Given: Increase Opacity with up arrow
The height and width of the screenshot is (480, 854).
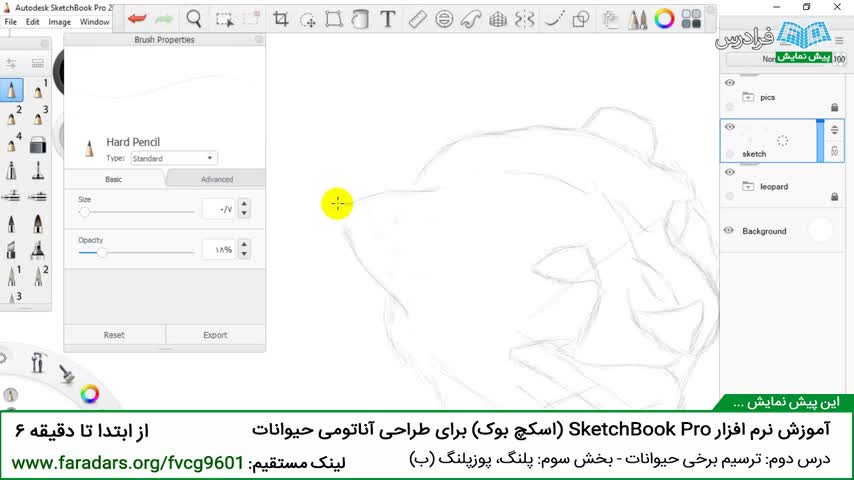Looking at the screenshot, I should (x=244, y=244).
